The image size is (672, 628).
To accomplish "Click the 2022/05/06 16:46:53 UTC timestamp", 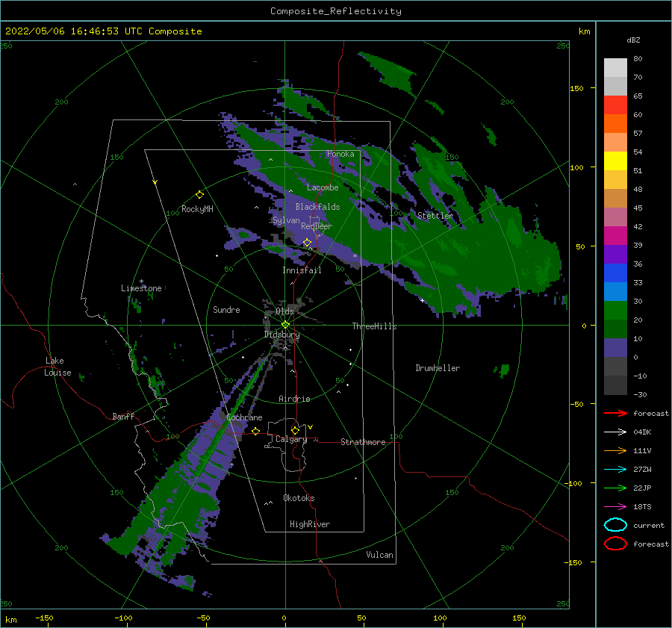I will [68, 31].
